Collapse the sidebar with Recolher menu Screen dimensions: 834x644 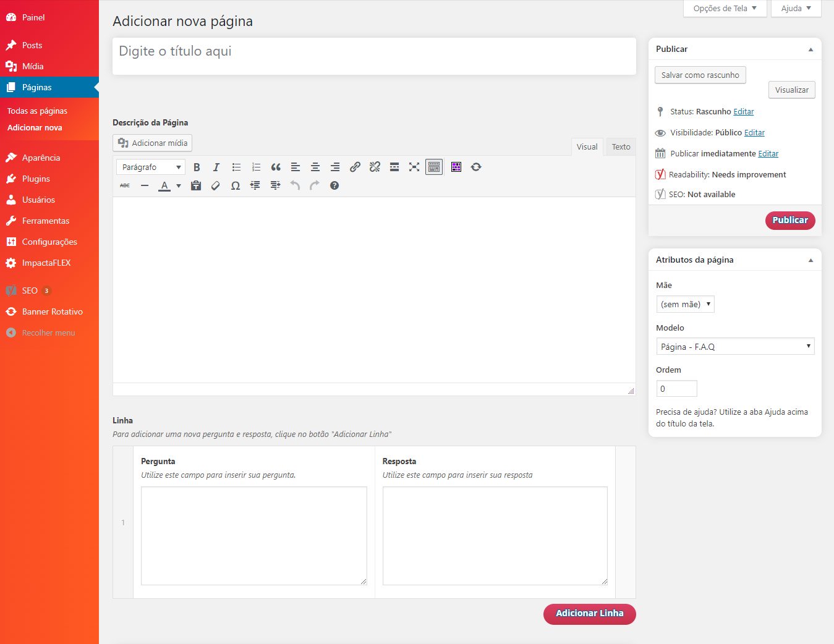tap(49, 333)
